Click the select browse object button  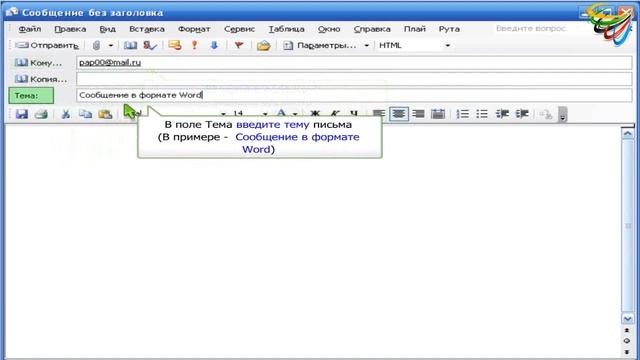click(627, 341)
